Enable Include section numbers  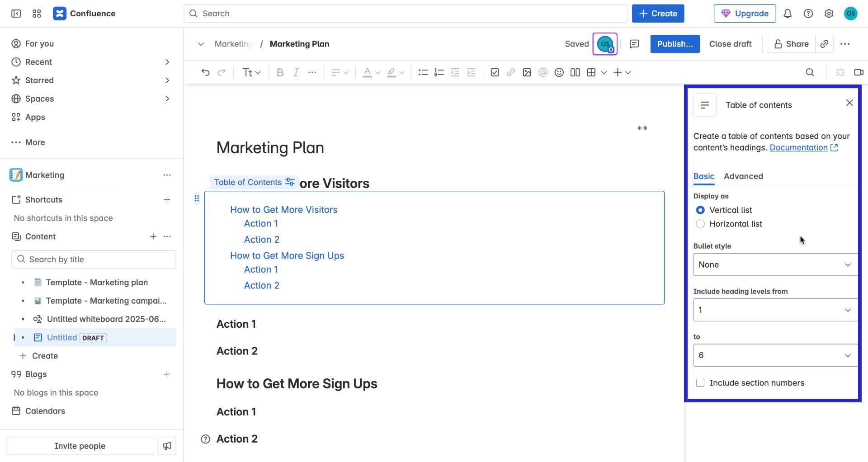(x=700, y=382)
